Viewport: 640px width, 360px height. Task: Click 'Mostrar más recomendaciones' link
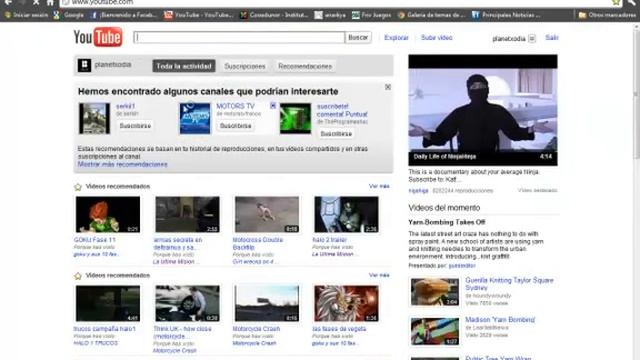[122, 164]
